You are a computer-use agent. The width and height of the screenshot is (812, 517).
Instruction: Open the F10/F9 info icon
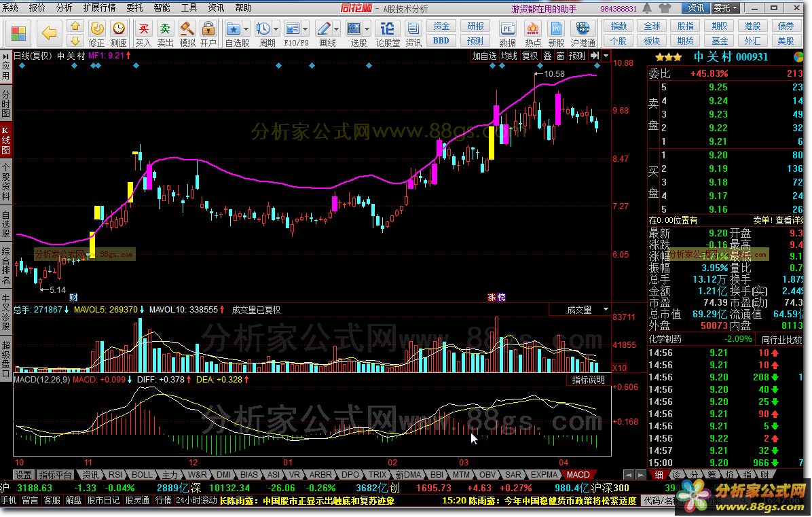[x=292, y=29]
